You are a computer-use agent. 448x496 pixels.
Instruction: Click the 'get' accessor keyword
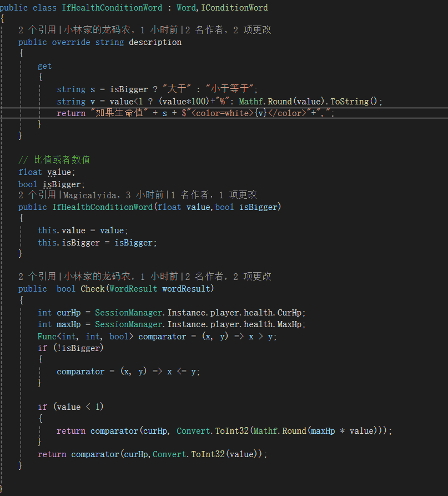click(44, 66)
